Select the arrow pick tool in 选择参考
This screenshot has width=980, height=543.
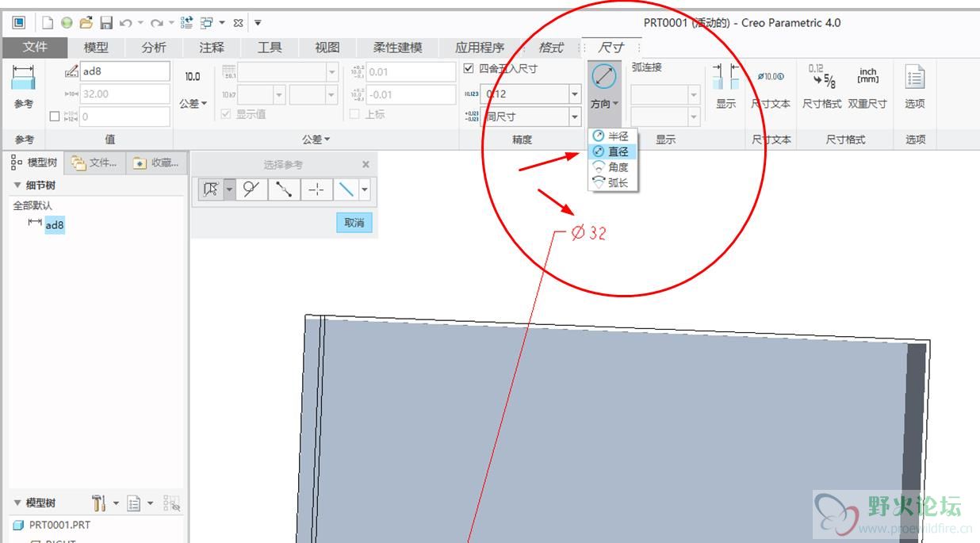tap(211, 189)
